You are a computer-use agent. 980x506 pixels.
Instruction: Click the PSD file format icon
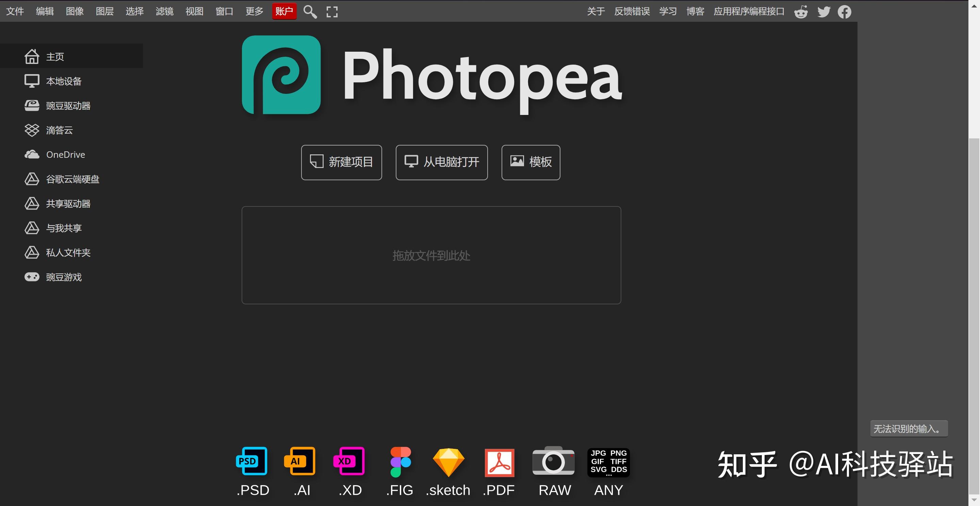coord(251,461)
